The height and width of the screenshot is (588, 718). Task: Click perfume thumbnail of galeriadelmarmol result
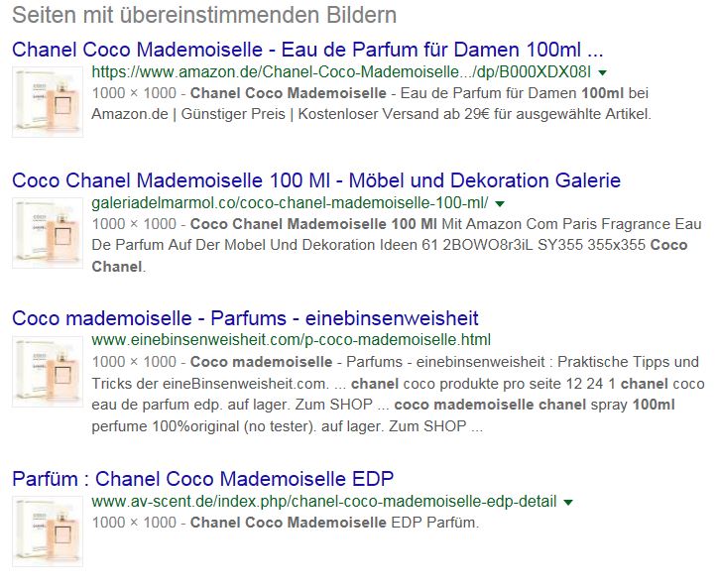coord(48,233)
